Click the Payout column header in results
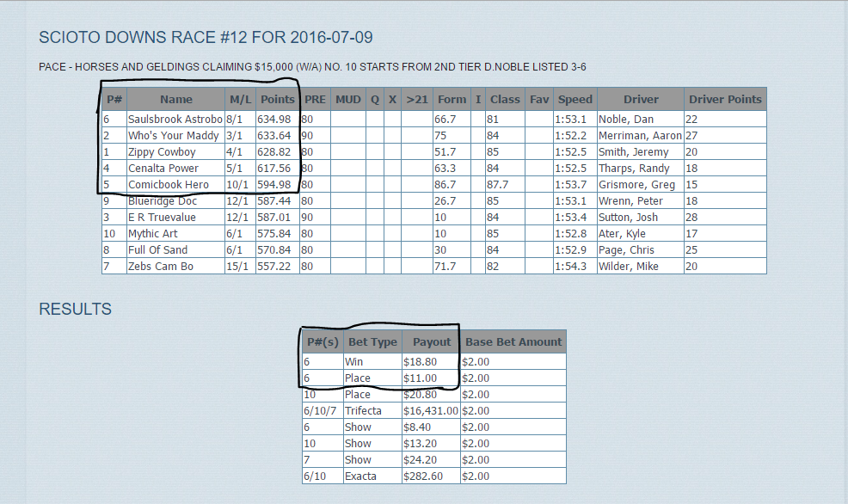 click(x=431, y=341)
